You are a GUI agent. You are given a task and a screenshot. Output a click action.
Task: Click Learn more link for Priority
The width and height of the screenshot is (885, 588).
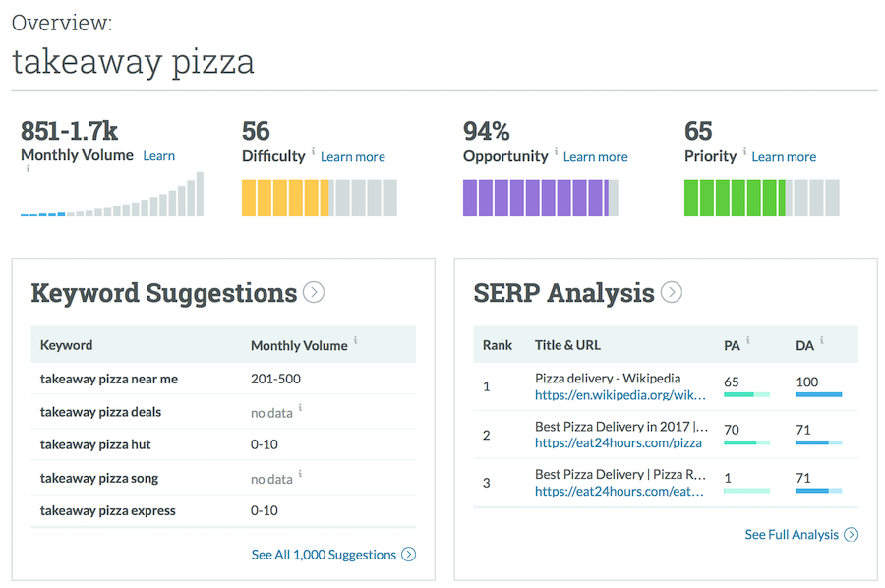click(784, 156)
